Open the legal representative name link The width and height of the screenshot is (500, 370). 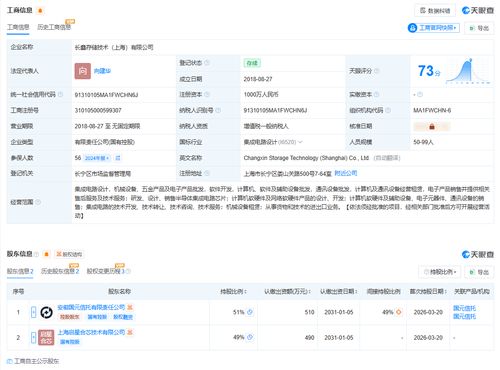102,71
